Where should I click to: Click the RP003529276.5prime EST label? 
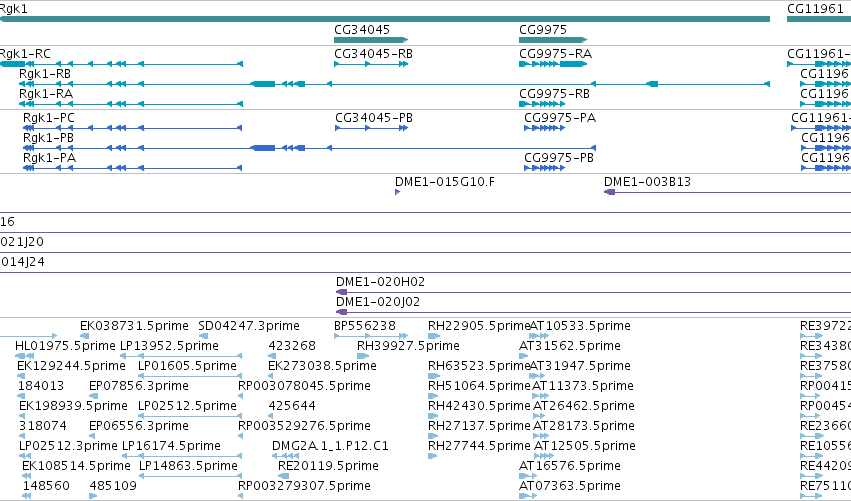(x=304, y=426)
